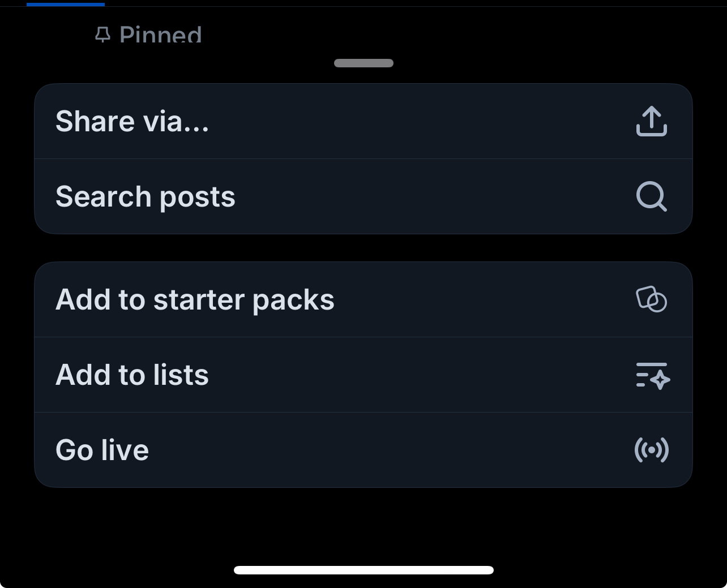The image size is (727, 588).
Task: Click the list sparkle icon
Action: [x=653, y=375]
